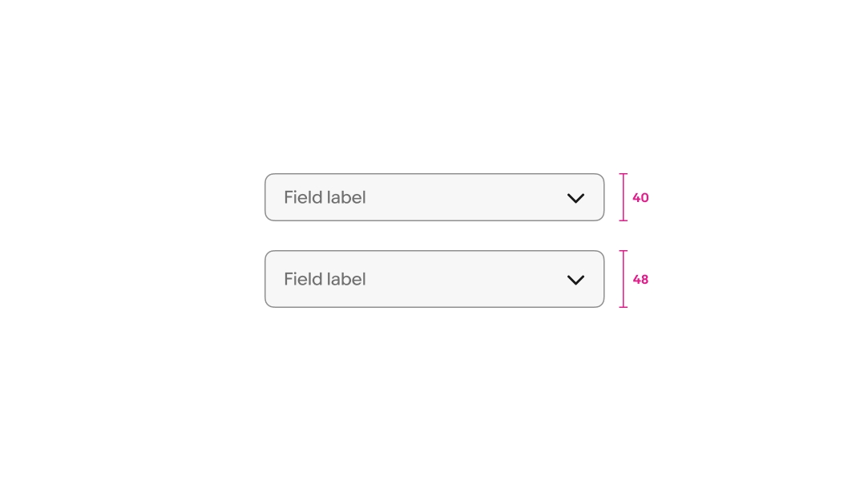Image resolution: width=868 pixels, height=481 pixels.
Task: Click the chevron in the 40-height dropdown
Action: point(575,198)
